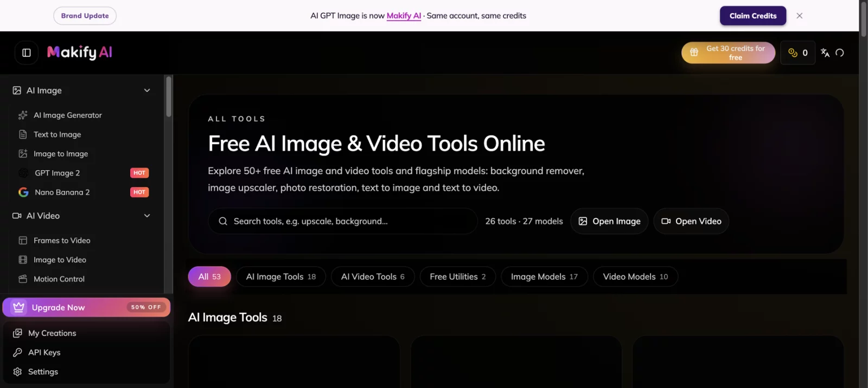This screenshot has width=868, height=388.
Task: Click the Upgrade Now crown icon
Action: click(18, 307)
